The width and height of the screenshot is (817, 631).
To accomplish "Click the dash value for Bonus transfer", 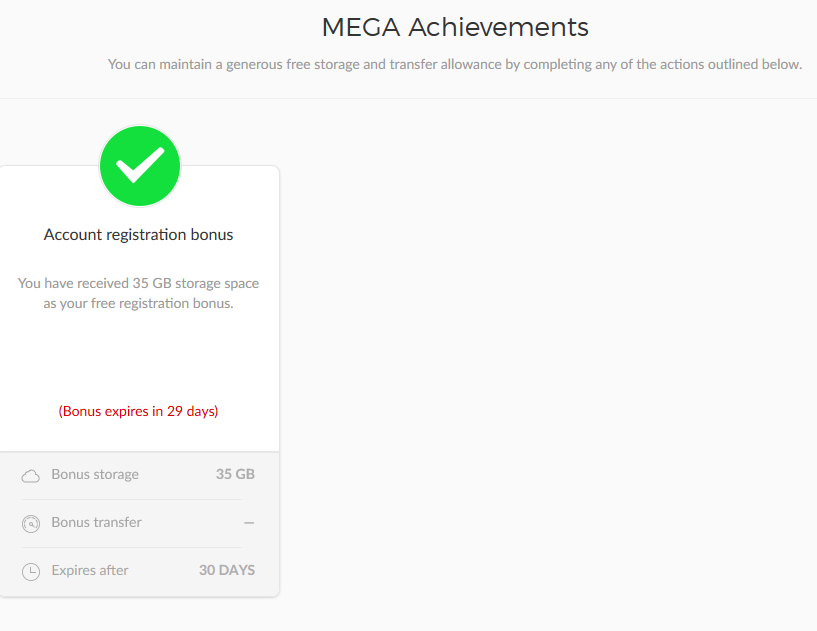I will 249,523.
